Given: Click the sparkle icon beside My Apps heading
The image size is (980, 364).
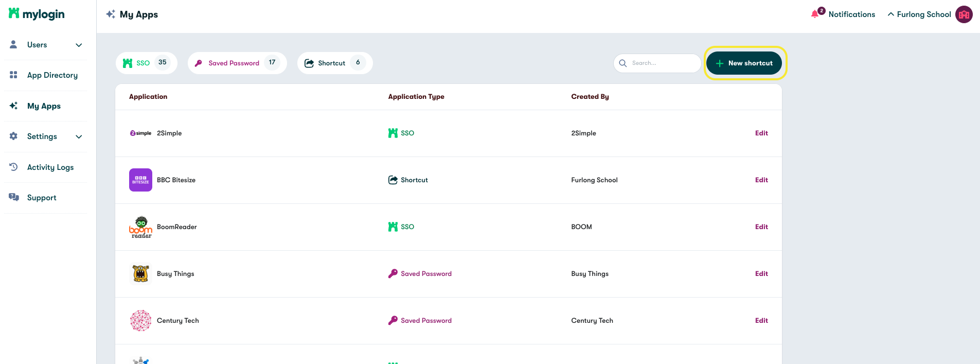Looking at the screenshot, I should (111, 14).
